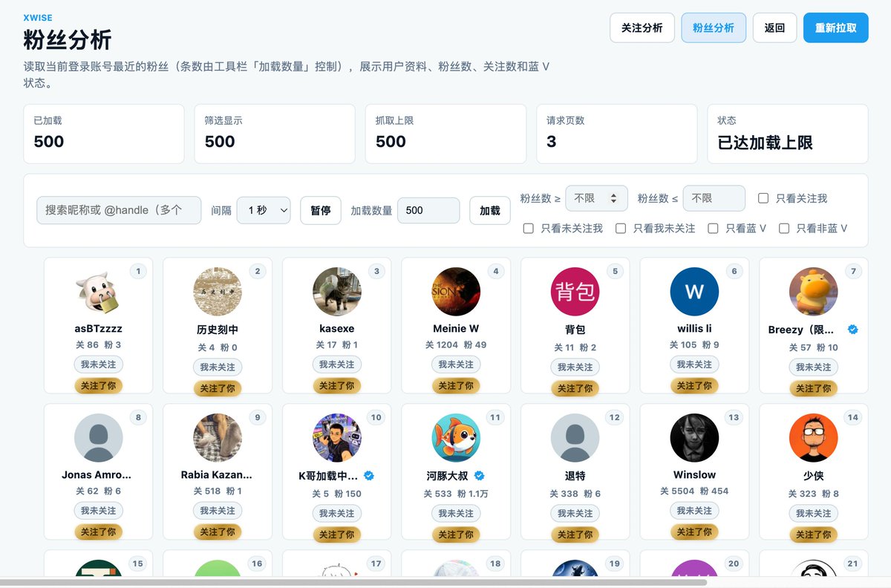
Task: Click 关 1204 粉 49 stats
Action: pos(456,344)
